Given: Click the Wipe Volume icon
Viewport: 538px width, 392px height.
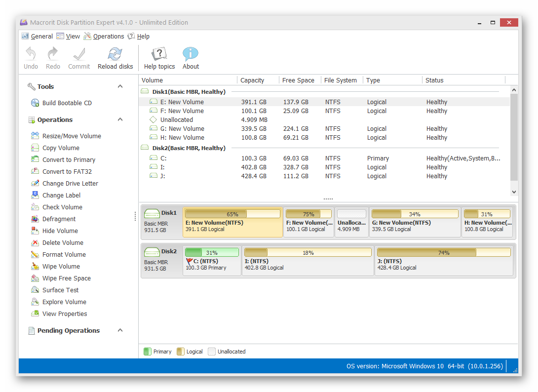Looking at the screenshot, I should pyautogui.click(x=35, y=267).
